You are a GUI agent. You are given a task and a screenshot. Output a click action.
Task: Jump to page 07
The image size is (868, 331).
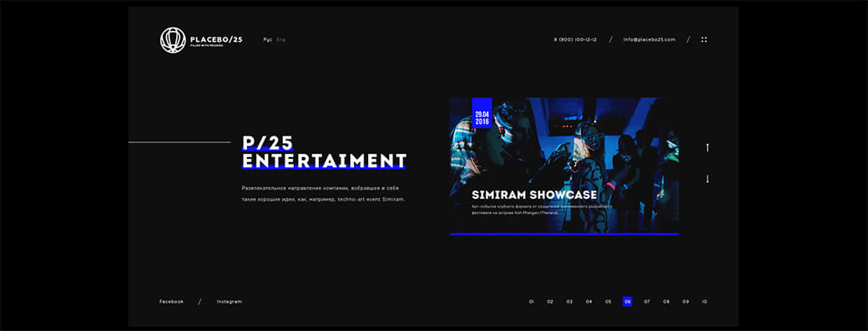(647, 302)
